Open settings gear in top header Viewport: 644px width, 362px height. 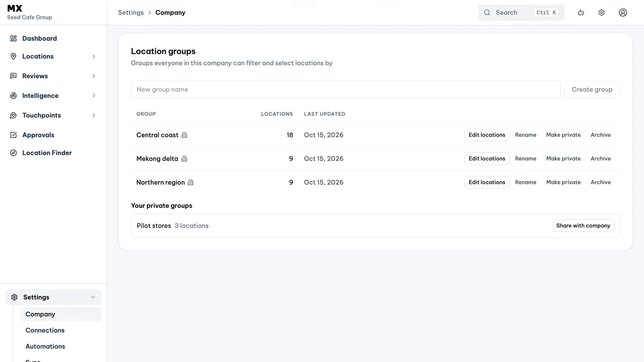pyautogui.click(x=601, y=12)
